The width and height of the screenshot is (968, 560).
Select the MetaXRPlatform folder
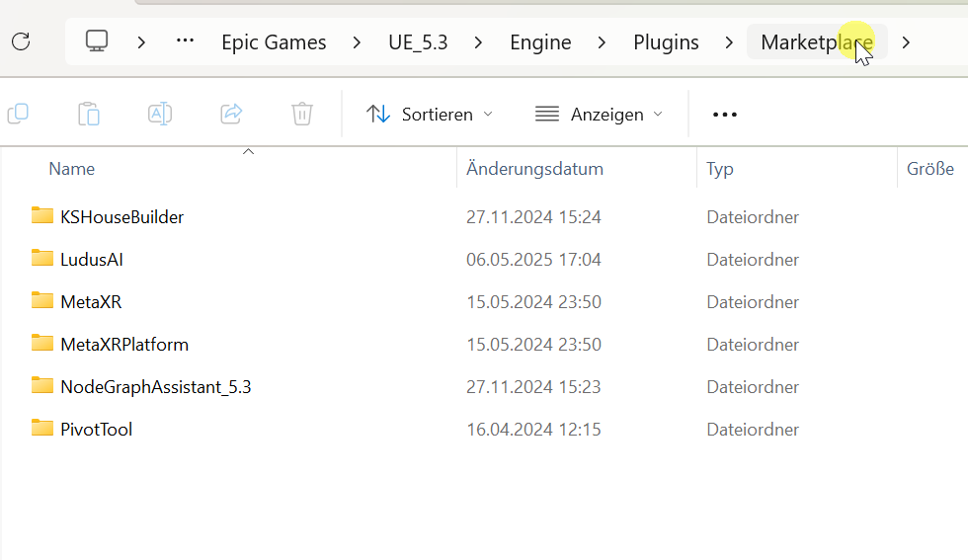coord(123,344)
